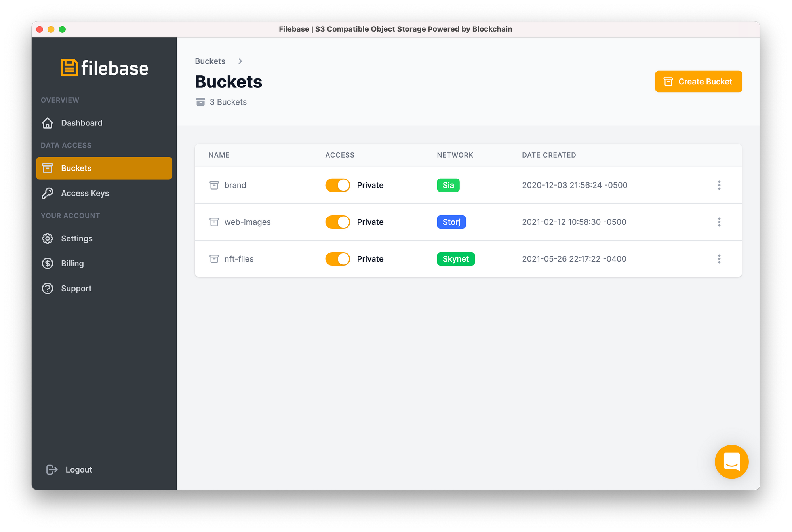Open Dashboard via the home icon
This screenshot has height=532, width=792.
pos(48,123)
